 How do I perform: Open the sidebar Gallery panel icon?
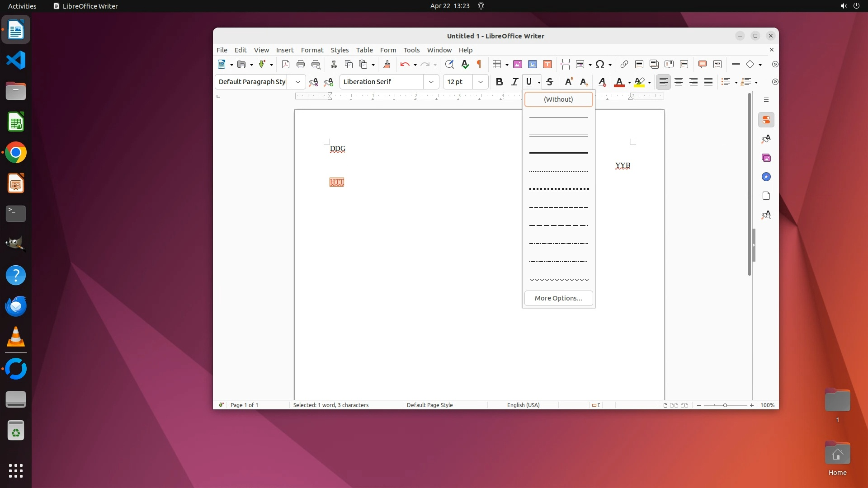[766, 158]
